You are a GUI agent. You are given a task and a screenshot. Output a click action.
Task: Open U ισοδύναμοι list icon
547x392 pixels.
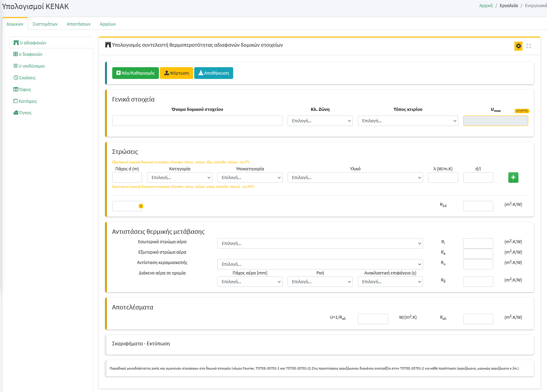(x=15, y=66)
